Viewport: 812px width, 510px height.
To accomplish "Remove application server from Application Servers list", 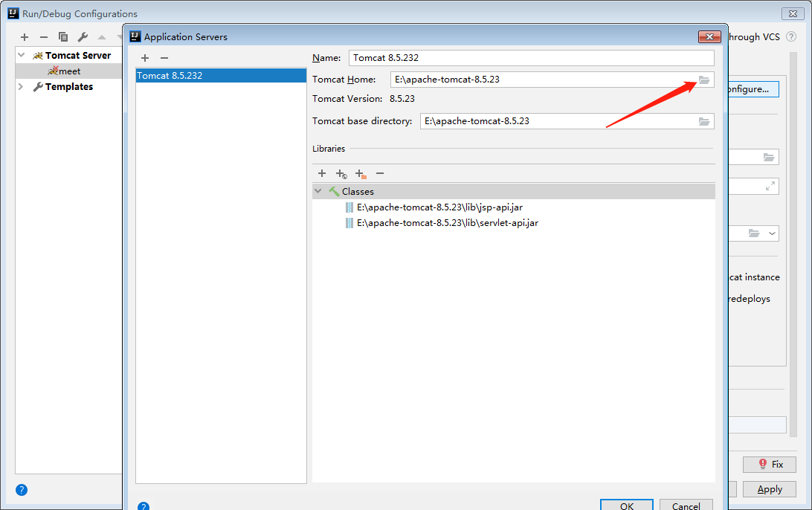I will point(164,58).
